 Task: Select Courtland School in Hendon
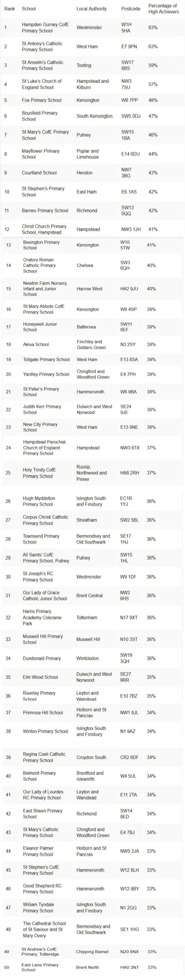click(x=39, y=173)
